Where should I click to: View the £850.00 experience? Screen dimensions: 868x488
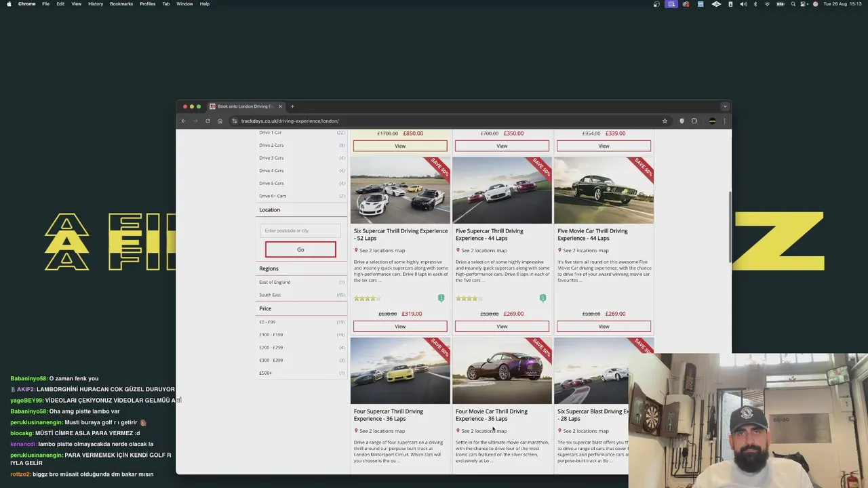400,146
